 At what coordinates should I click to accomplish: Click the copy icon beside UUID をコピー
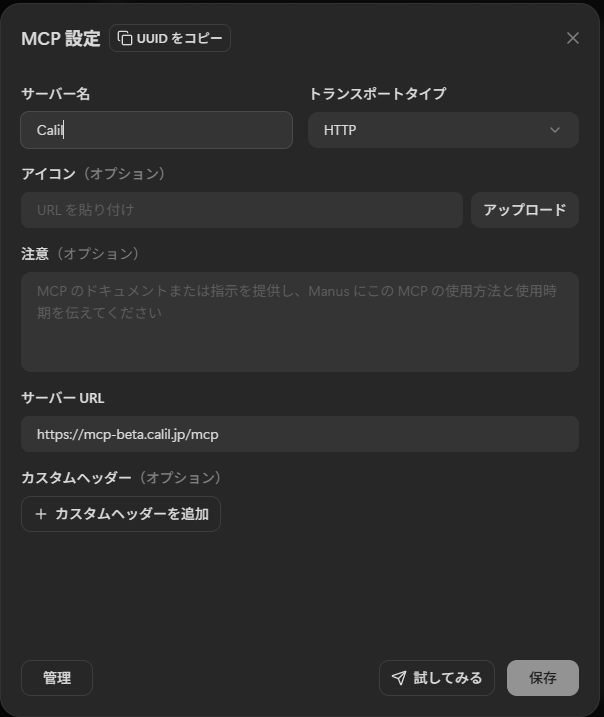pos(125,38)
